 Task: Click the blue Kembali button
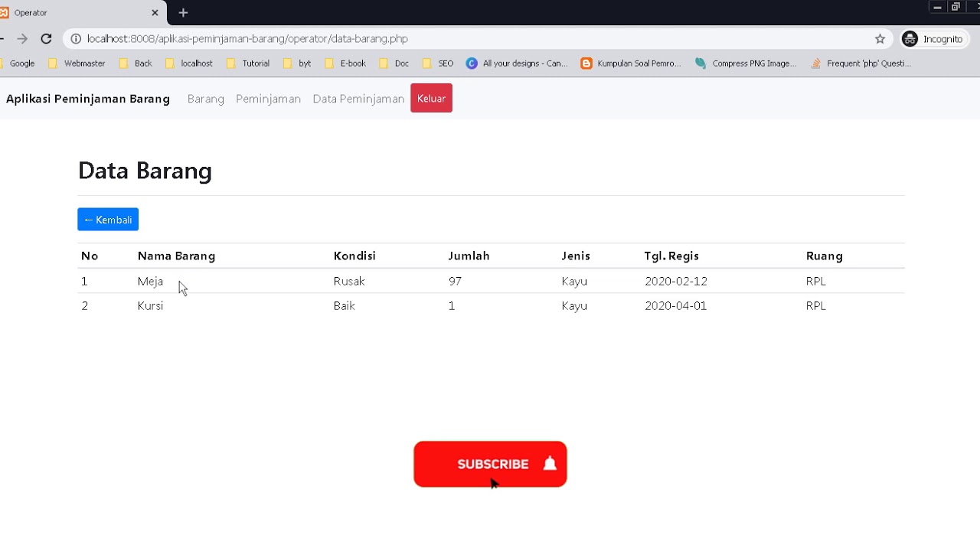tap(108, 220)
